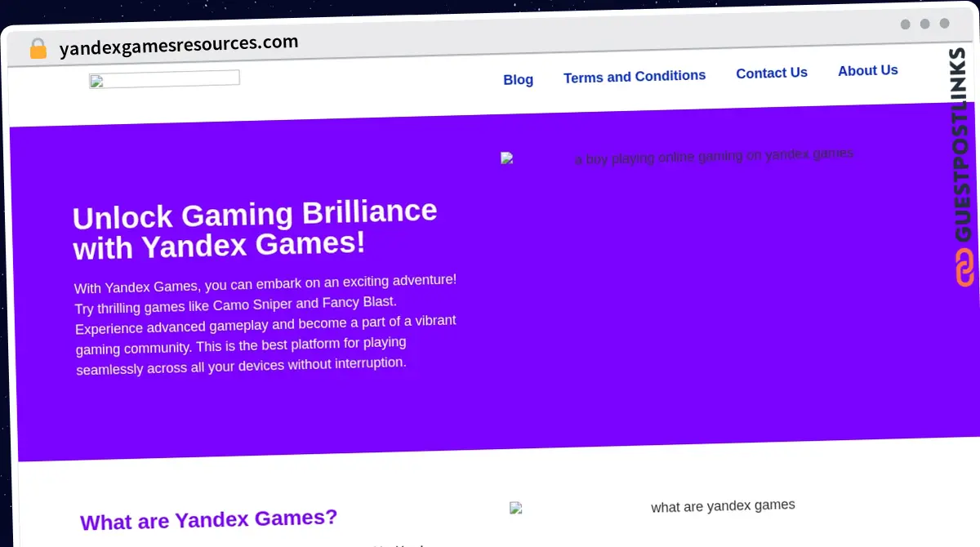Open the Terms and Conditions page link

pyautogui.click(x=635, y=77)
